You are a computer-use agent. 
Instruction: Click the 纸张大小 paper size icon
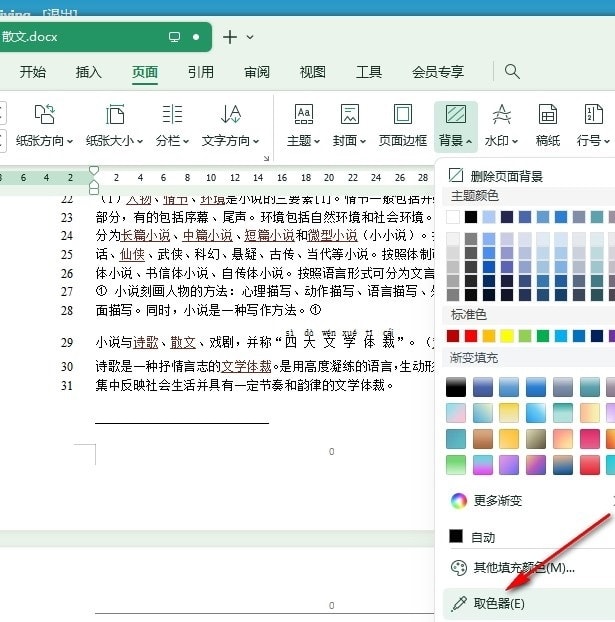pyautogui.click(x=115, y=115)
